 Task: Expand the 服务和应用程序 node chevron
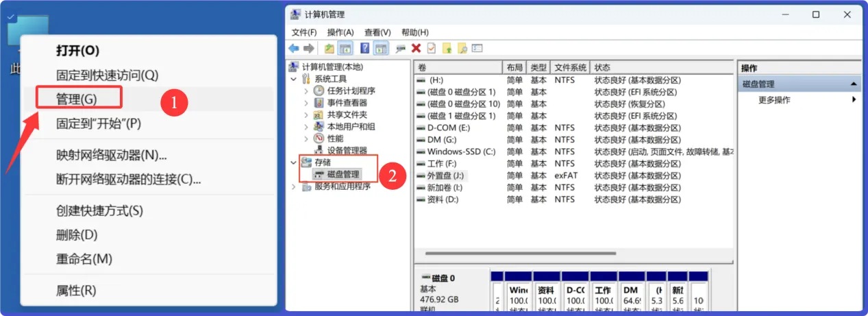294,186
